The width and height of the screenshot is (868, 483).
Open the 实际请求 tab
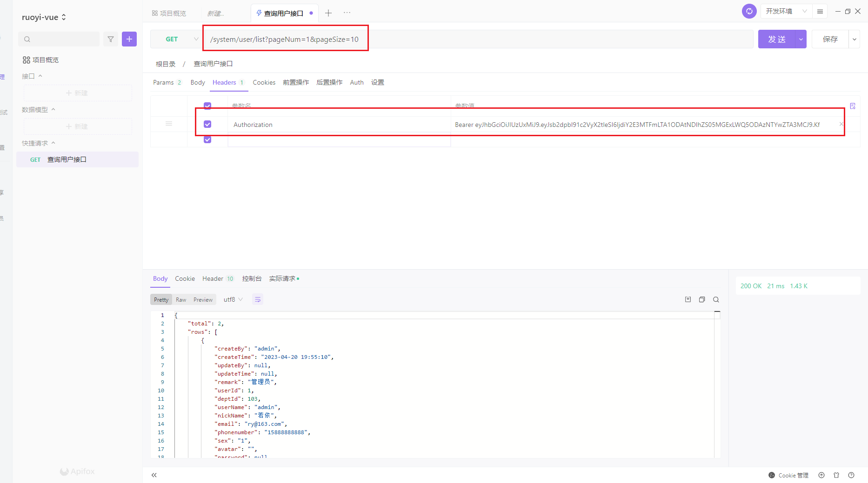(284, 278)
